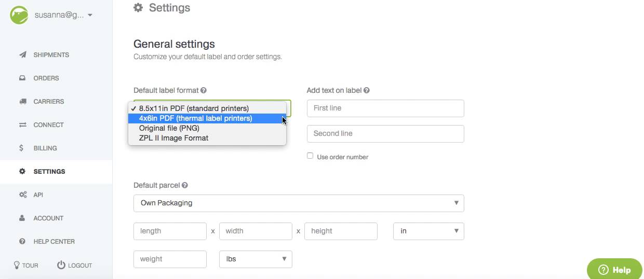This screenshot has width=644, height=279.
Task: Click the Billing dollar icon
Action: point(21,148)
